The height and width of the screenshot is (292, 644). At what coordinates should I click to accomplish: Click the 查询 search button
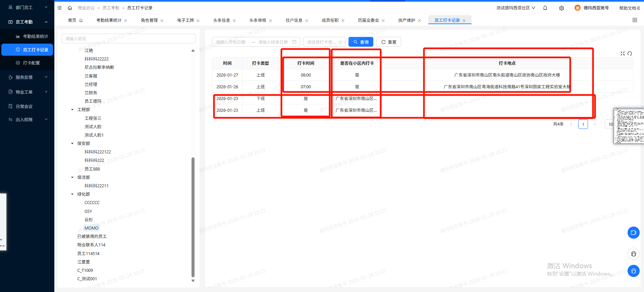pyautogui.click(x=361, y=42)
